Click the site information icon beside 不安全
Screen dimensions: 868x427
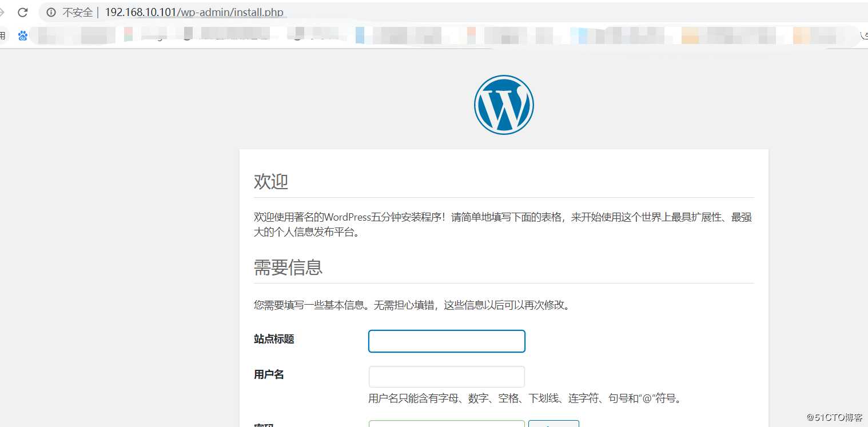pyautogui.click(x=51, y=12)
